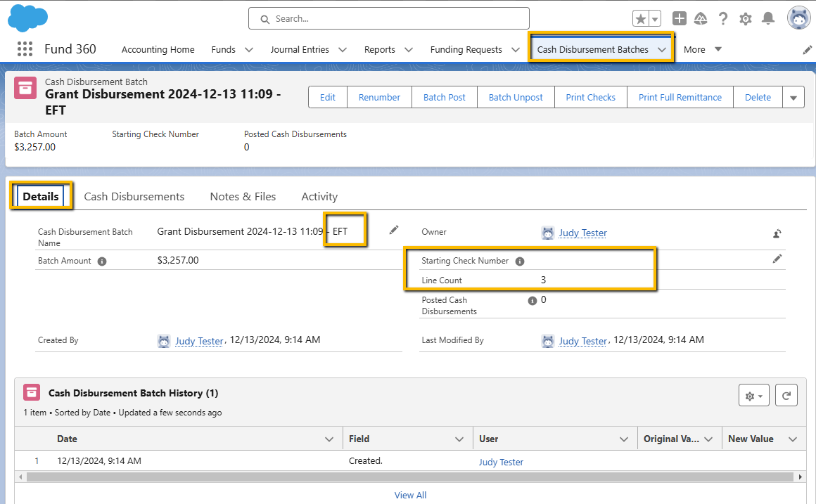Image resolution: width=816 pixels, height=504 pixels.
Task: Click the pencil to edit navigation bar
Action: point(807,49)
